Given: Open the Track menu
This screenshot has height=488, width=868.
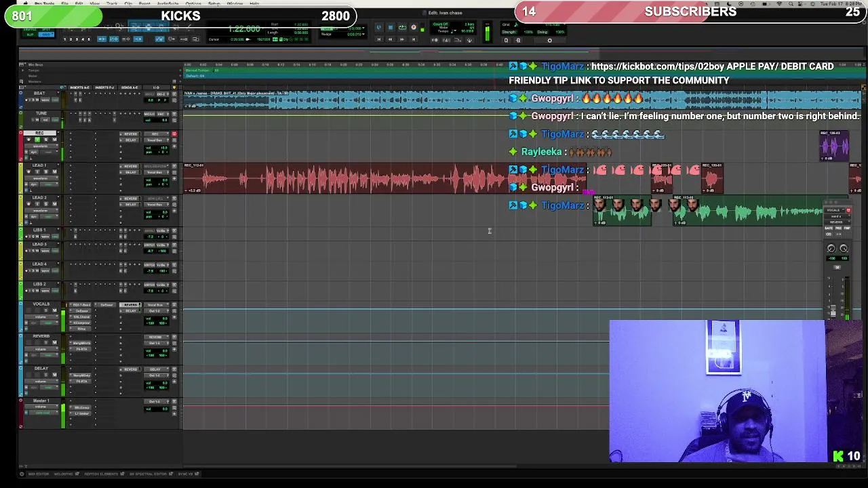Looking at the screenshot, I should tap(112, 3).
